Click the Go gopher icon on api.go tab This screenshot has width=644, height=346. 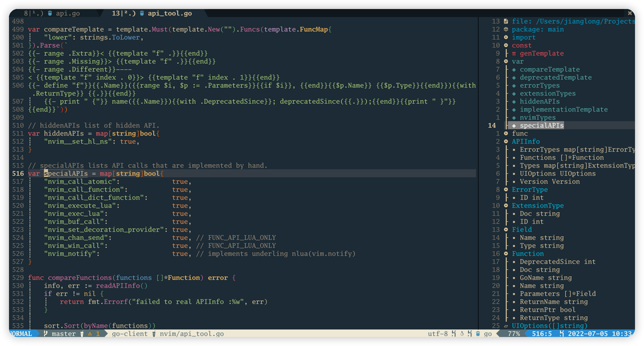[50, 13]
